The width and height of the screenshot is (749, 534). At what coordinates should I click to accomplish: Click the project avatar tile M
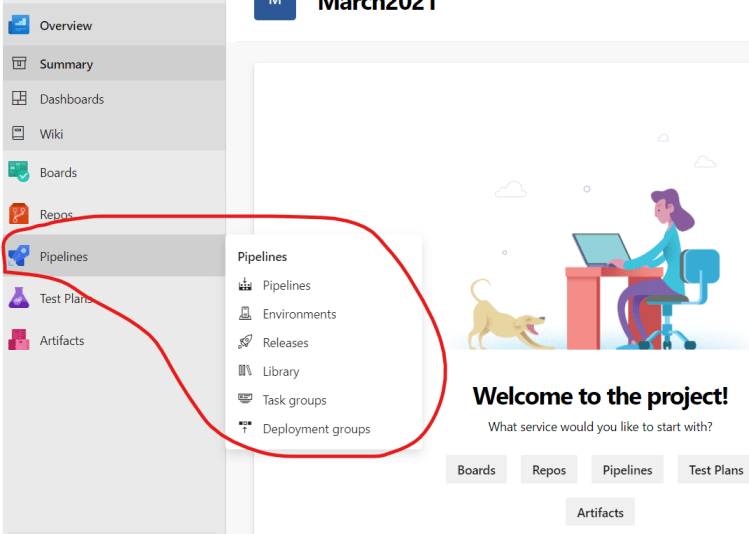click(x=275, y=8)
